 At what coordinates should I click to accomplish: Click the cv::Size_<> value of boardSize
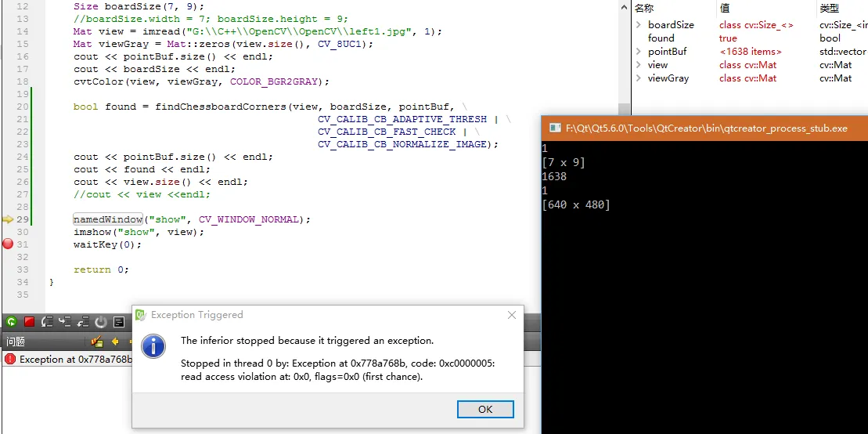pyautogui.click(x=756, y=25)
